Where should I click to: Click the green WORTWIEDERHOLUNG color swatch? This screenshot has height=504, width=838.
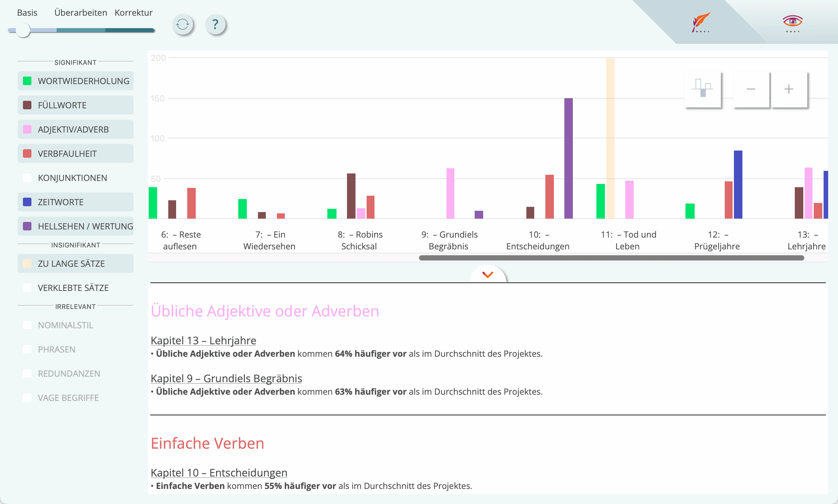pos(27,81)
